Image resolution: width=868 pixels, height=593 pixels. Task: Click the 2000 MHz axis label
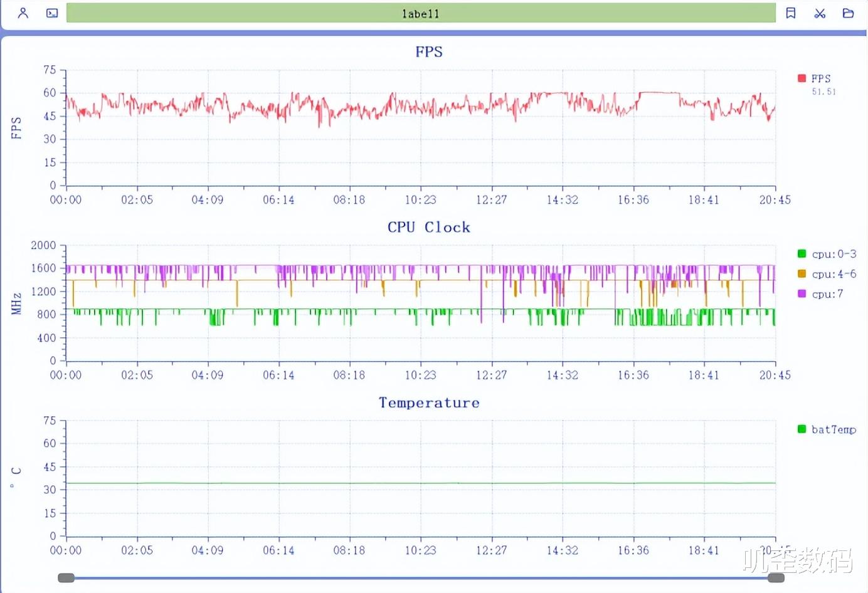click(43, 245)
